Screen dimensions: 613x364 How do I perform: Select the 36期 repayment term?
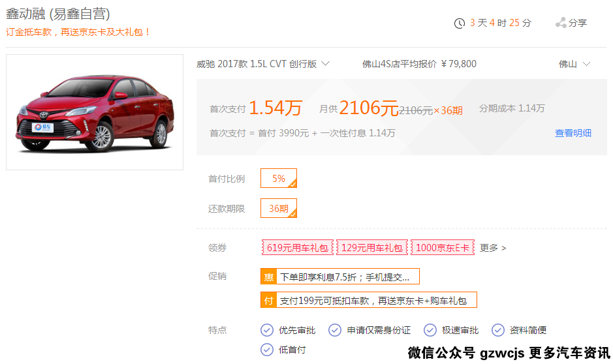[279, 208]
